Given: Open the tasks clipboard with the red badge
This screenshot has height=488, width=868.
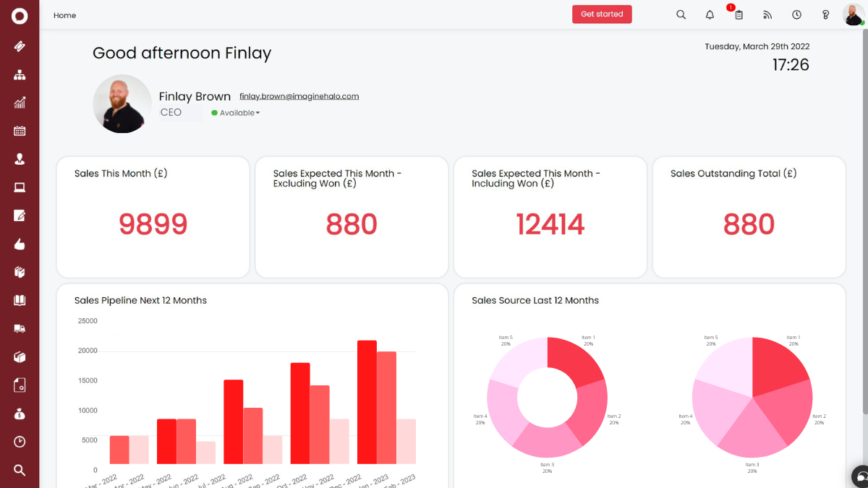Looking at the screenshot, I should coord(738,14).
